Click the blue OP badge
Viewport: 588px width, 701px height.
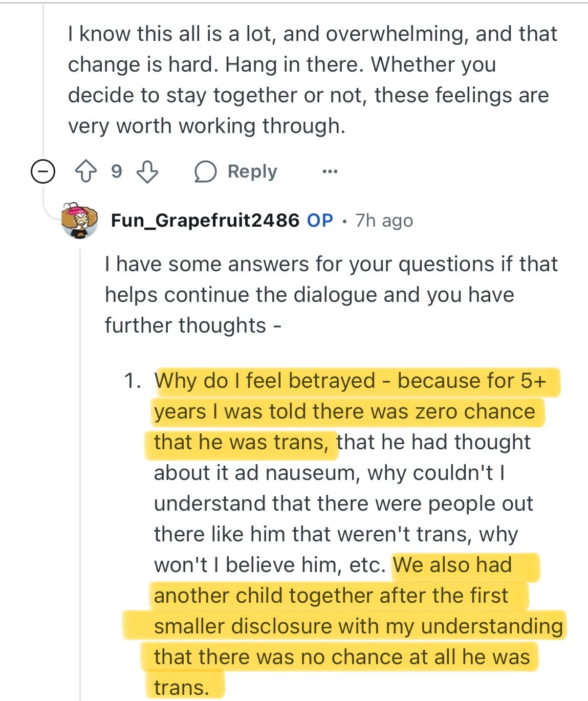coord(320,220)
